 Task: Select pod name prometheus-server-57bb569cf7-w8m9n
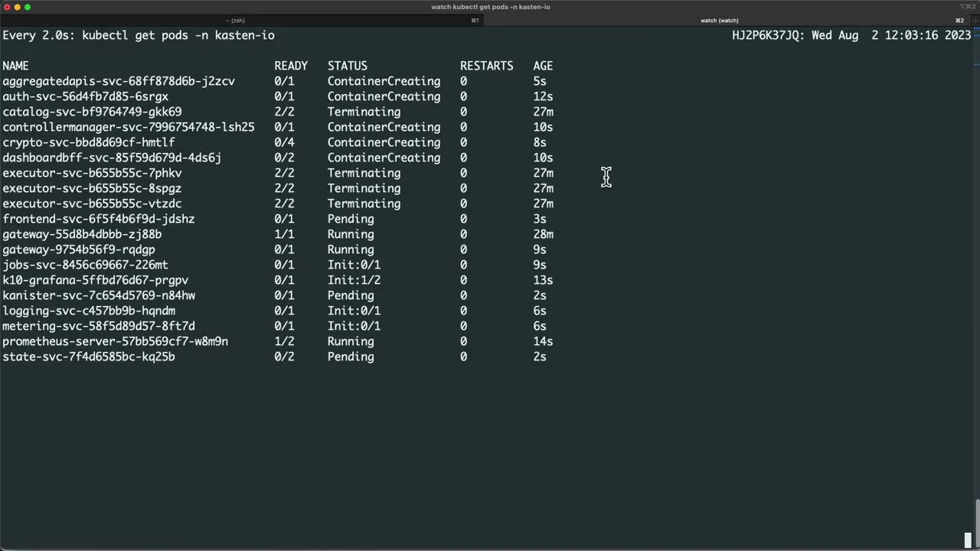pyautogui.click(x=115, y=341)
